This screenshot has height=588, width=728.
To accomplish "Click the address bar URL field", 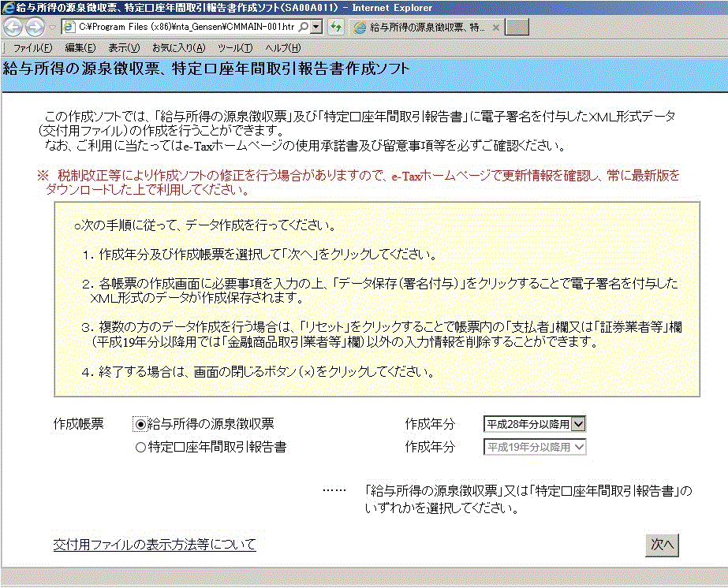I will (x=185, y=27).
